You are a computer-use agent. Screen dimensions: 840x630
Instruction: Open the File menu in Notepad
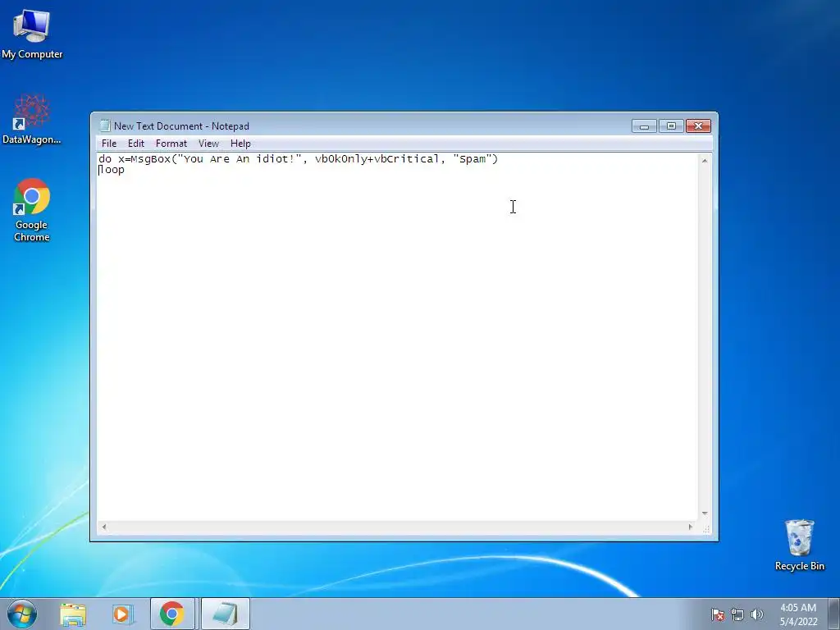pyautogui.click(x=109, y=144)
